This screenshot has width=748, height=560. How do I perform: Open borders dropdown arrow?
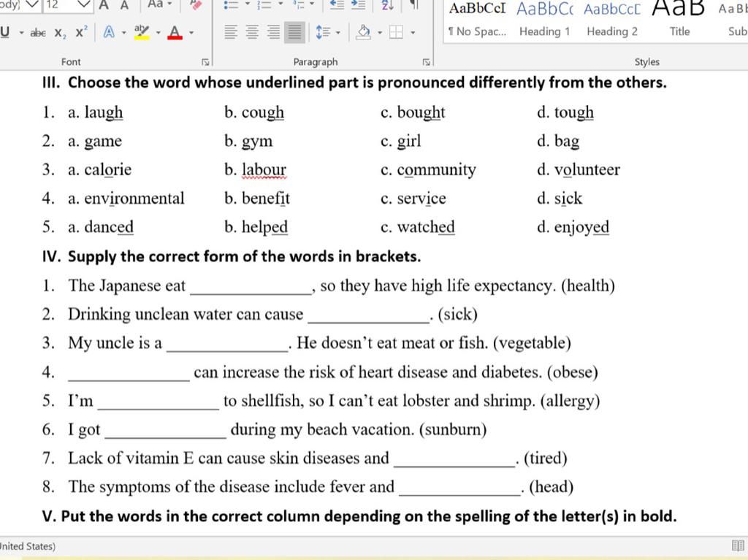[413, 32]
